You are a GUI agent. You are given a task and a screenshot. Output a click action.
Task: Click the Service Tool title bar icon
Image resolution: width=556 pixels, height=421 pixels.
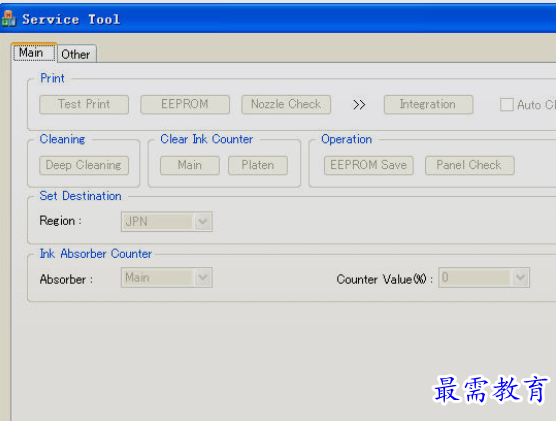[x=8, y=18]
